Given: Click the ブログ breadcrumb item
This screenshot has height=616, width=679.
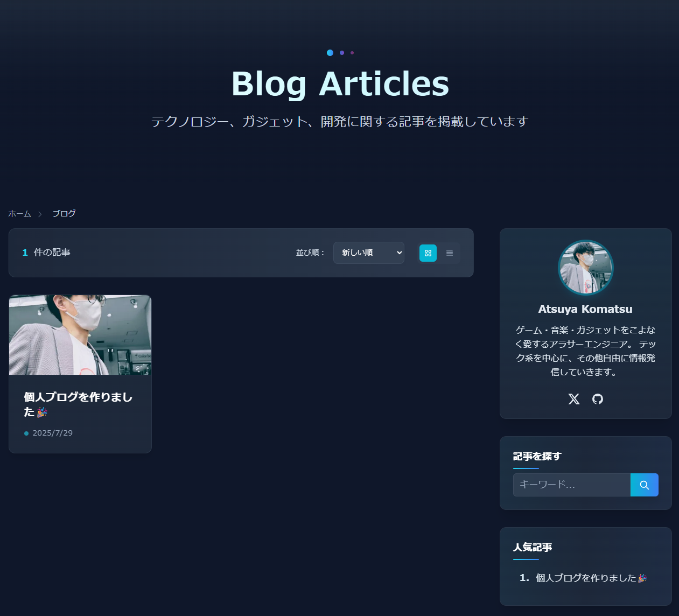Looking at the screenshot, I should [x=64, y=214].
